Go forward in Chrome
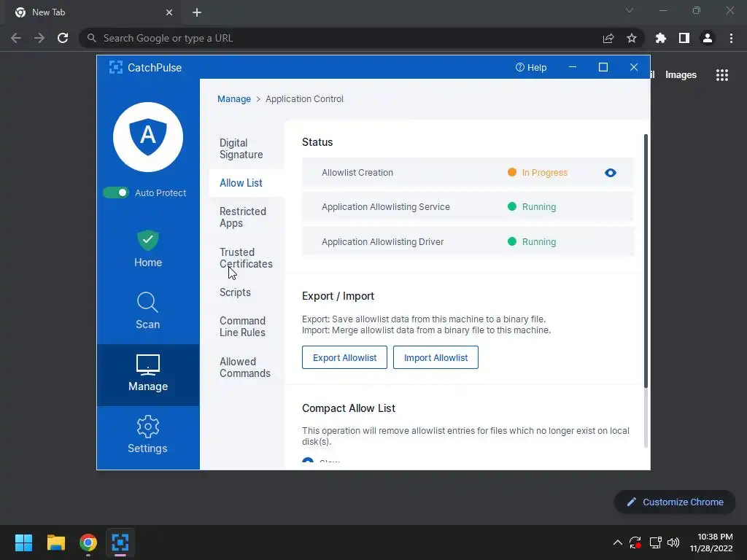The height and width of the screenshot is (560, 747). click(39, 38)
